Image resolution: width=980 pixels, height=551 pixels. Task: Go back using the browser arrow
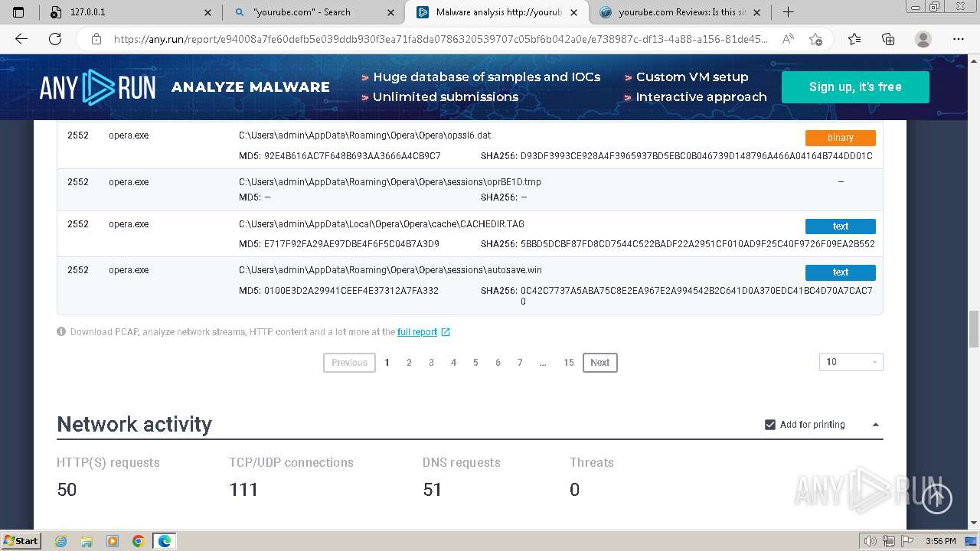pos(21,39)
